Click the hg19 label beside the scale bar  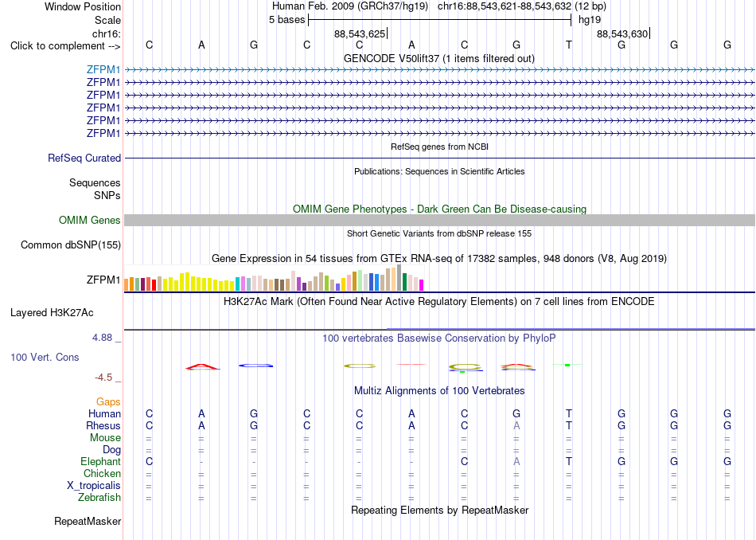coord(590,20)
